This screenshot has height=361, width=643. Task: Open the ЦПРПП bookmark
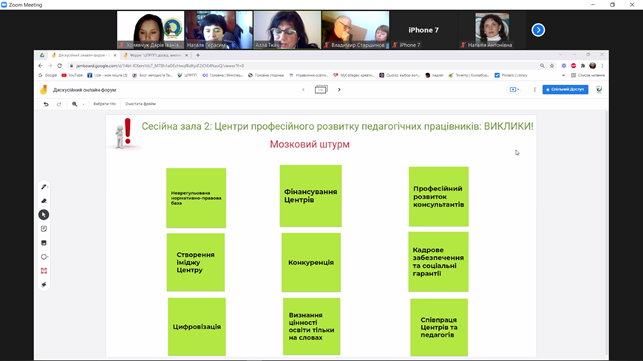[187, 75]
